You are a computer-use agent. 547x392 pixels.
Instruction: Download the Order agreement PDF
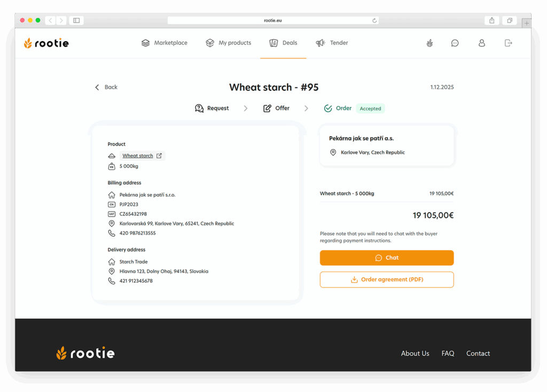click(x=387, y=280)
